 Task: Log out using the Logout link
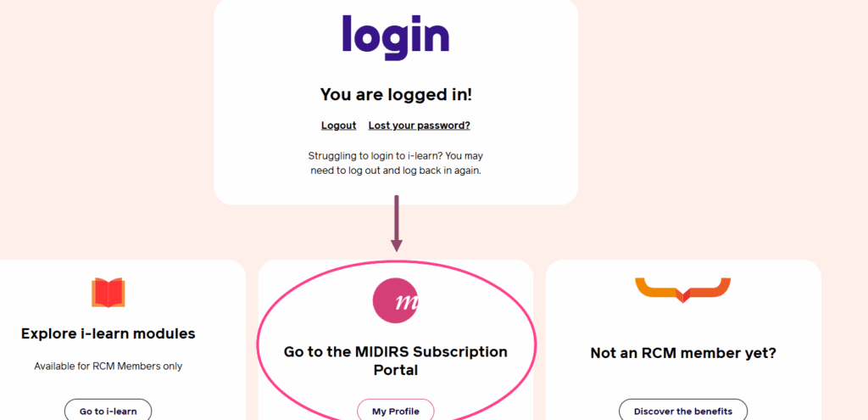point(338,126)
